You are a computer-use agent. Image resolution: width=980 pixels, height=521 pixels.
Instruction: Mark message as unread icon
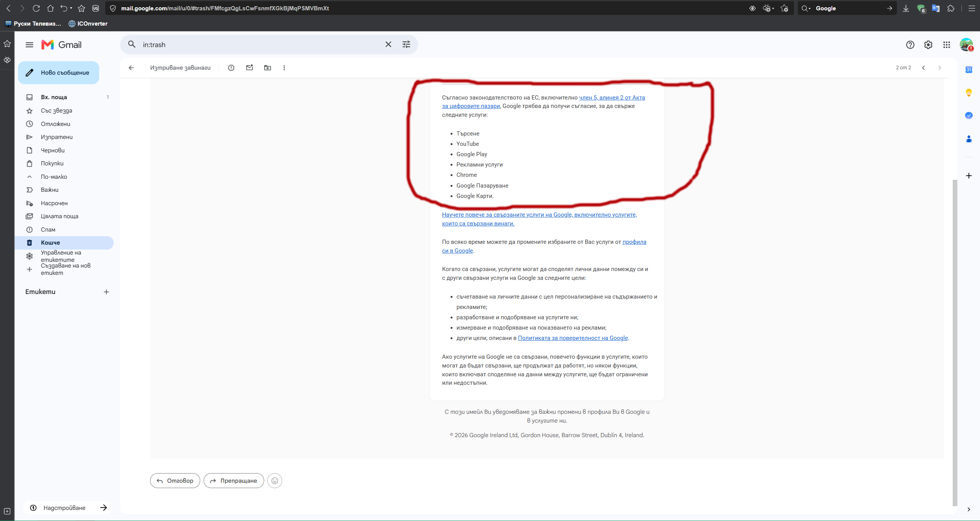(250, 68)
